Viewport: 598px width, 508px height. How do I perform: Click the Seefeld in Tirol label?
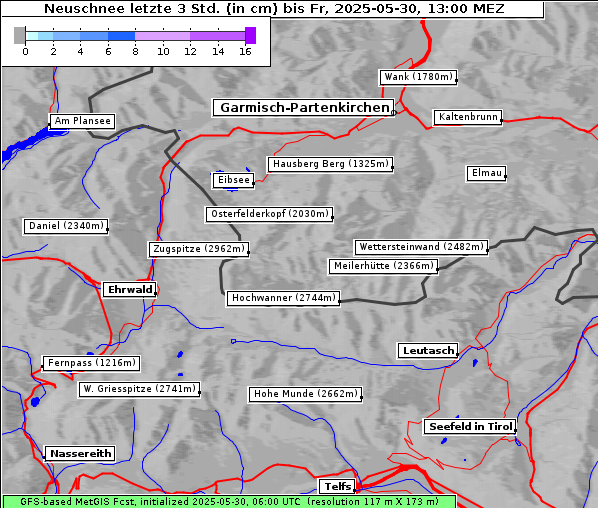[470, 427]
